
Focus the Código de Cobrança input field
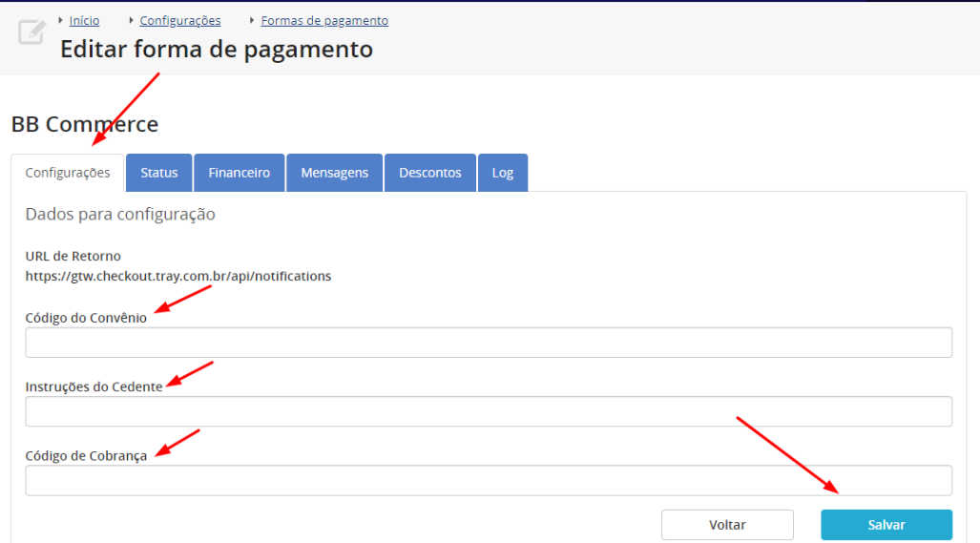tap(489, 480)
